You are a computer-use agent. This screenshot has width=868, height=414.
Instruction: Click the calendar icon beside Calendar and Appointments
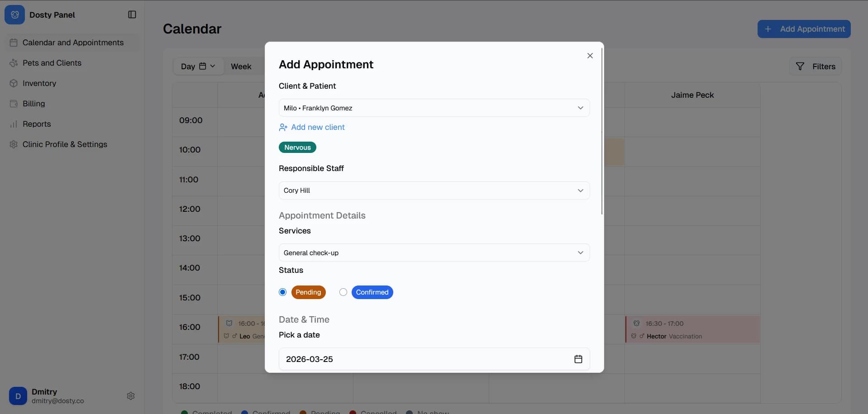click(x=14, y=43)
